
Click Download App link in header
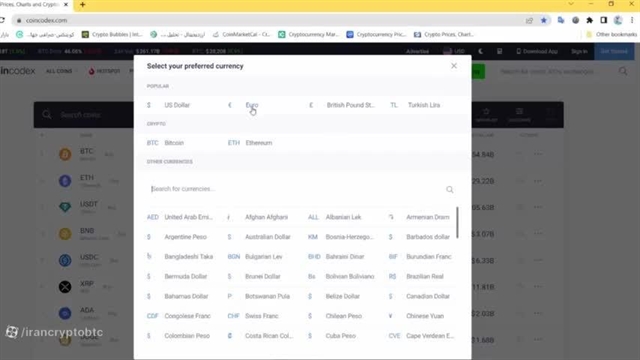537,51
